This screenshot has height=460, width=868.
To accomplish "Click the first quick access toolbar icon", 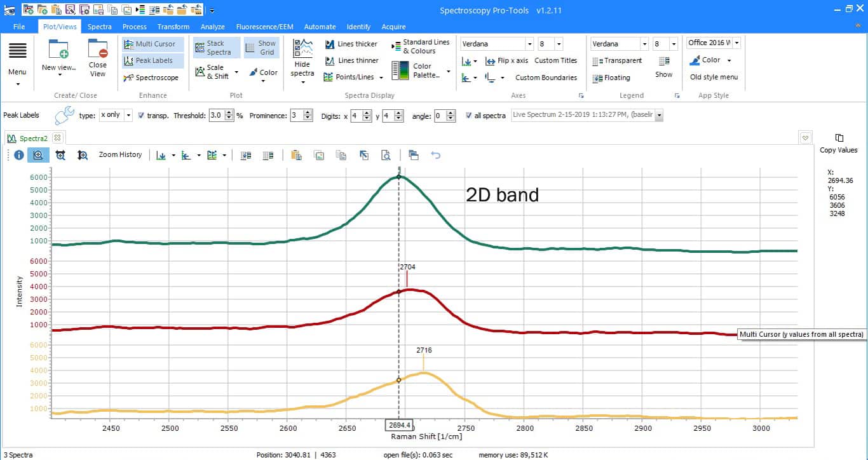I will point(28,10).
